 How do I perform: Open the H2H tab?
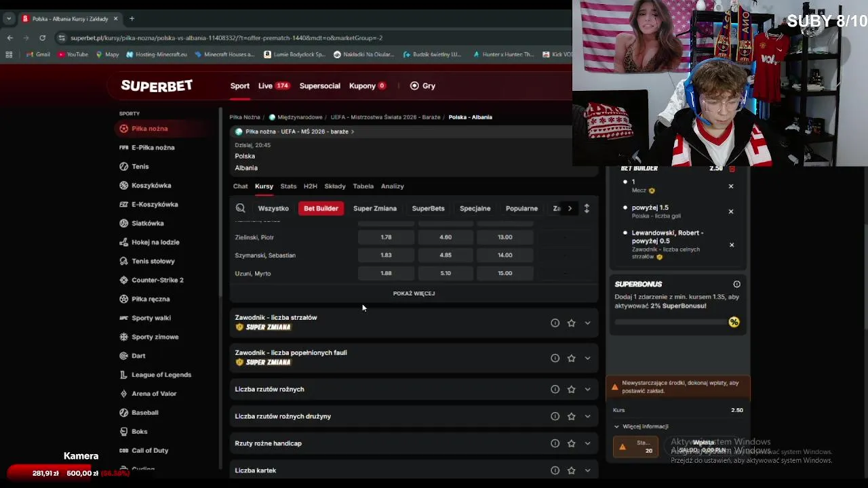point(311,186)
